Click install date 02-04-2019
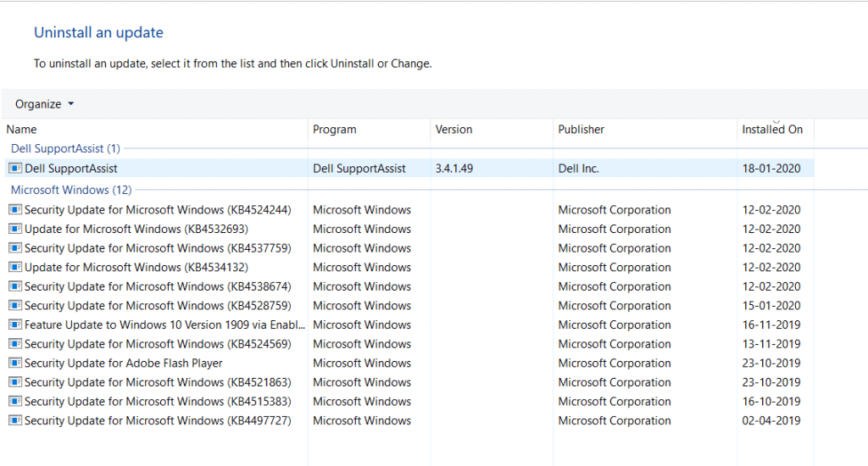This screenshot has width=868, height=466. (771, 420)
